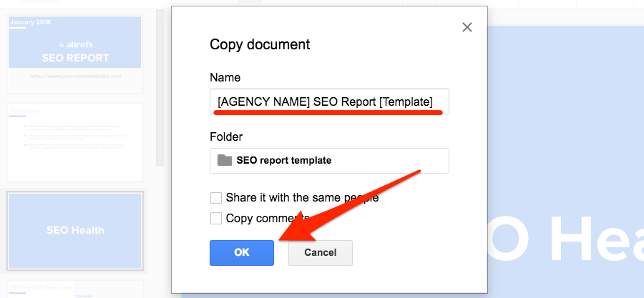Confirm copy with the OK button
The image size is (644, 298).
(x=242, y=252)
